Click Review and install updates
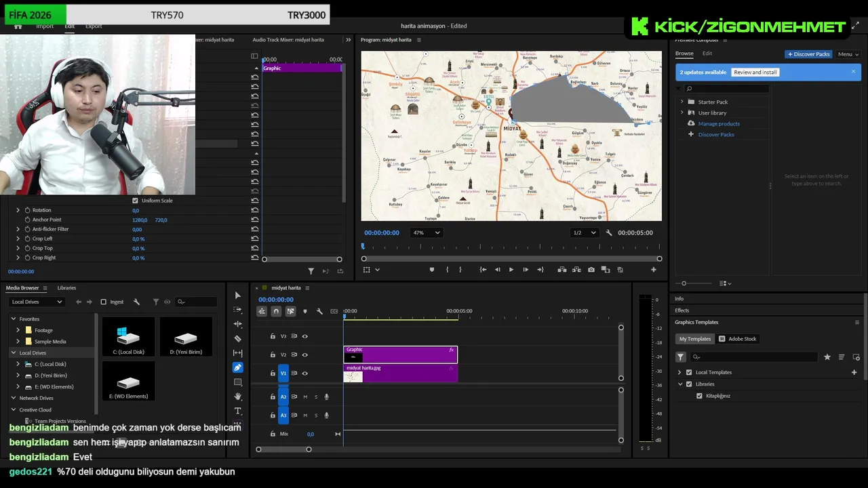Screen dimensions: 868x488 click(755, 72)
